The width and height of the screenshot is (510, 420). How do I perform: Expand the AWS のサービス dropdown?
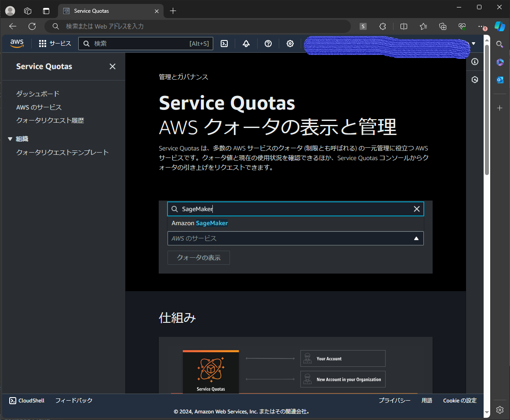(295, 238)
